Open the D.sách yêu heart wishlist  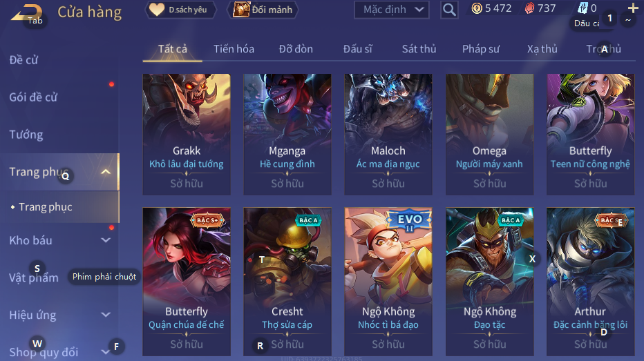point(181,10)
